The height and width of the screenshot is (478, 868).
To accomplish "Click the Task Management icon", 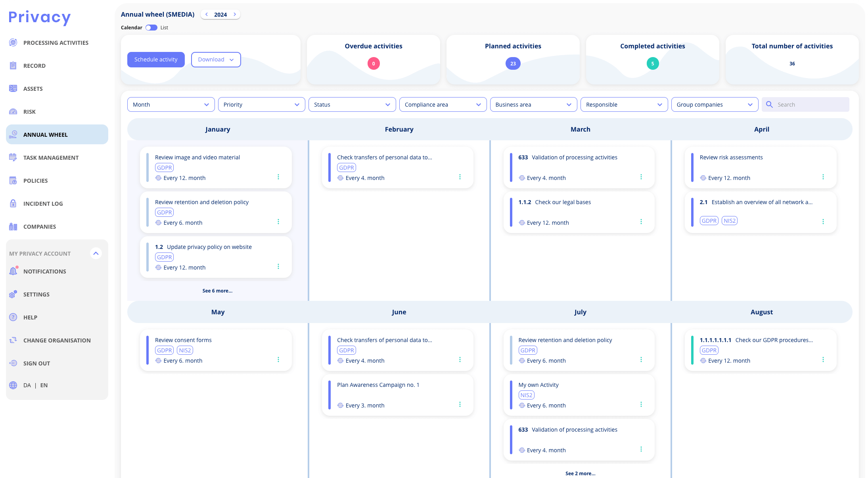I will [13, 157].
